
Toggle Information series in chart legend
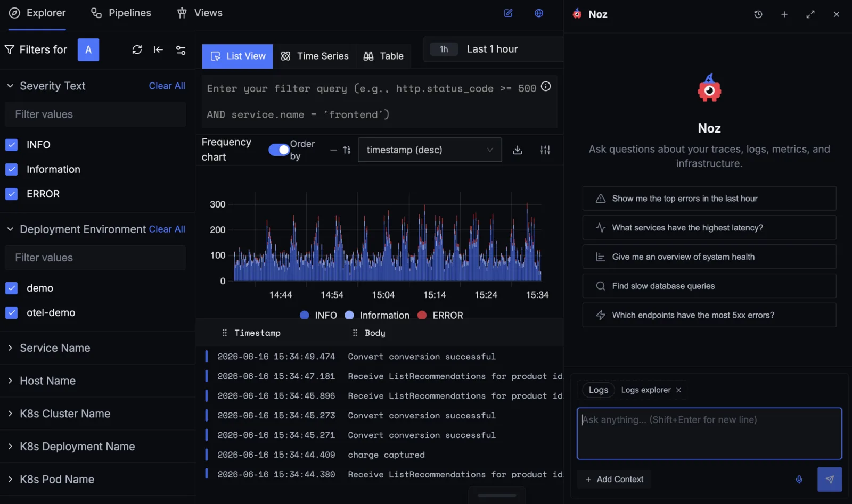click(378, 315)
